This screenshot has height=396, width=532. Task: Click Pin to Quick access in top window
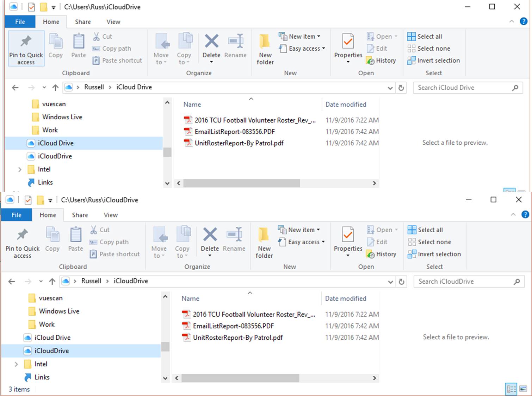tap(26, 49)
